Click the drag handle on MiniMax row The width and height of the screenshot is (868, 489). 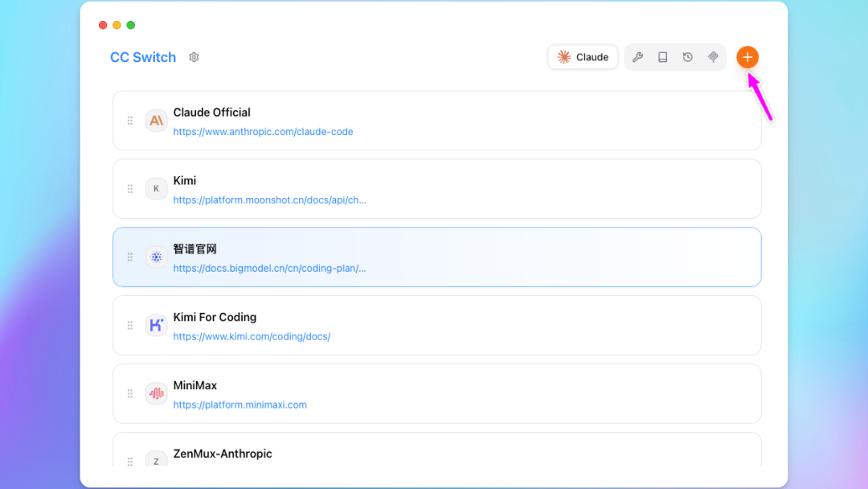(130, 393)
